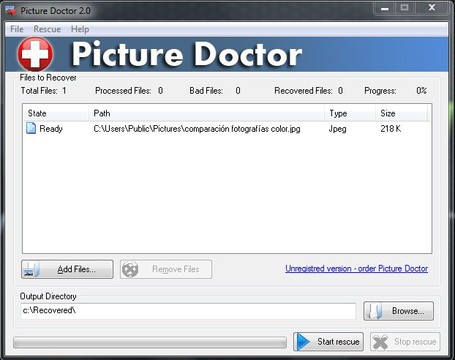
Task: Maximize the Picture Doctor window
Action: [x=404, y=8]
